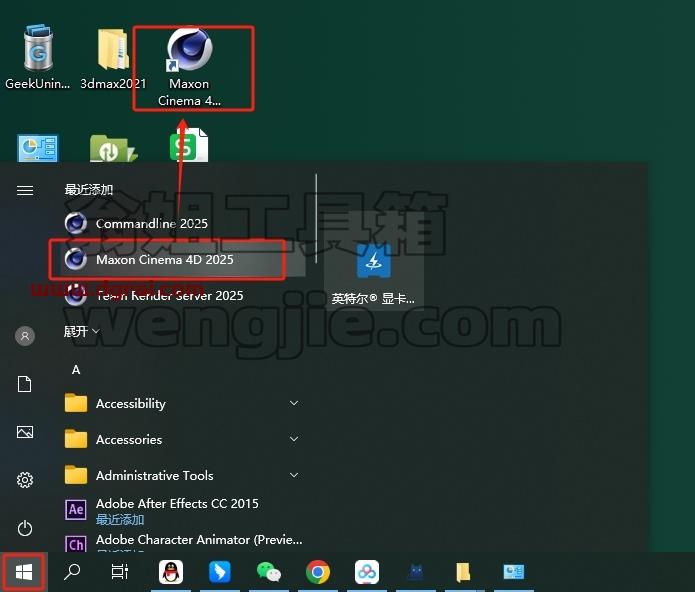The height and width of the screenshot is (592, 695).
Task: Open QQ penguin on taskbar
Action: click(x=171, y=572)
